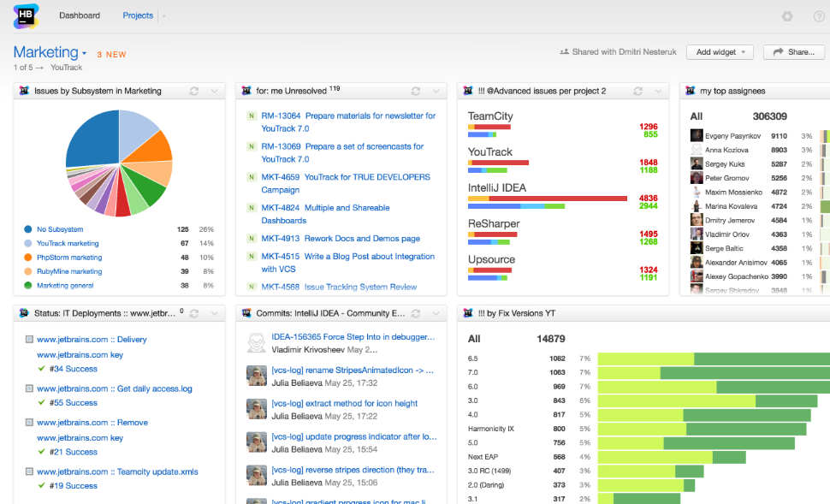Expand Advanced issues per project widget chevron
The height and width of the screenshot is (504, 830).
point(658,91)
